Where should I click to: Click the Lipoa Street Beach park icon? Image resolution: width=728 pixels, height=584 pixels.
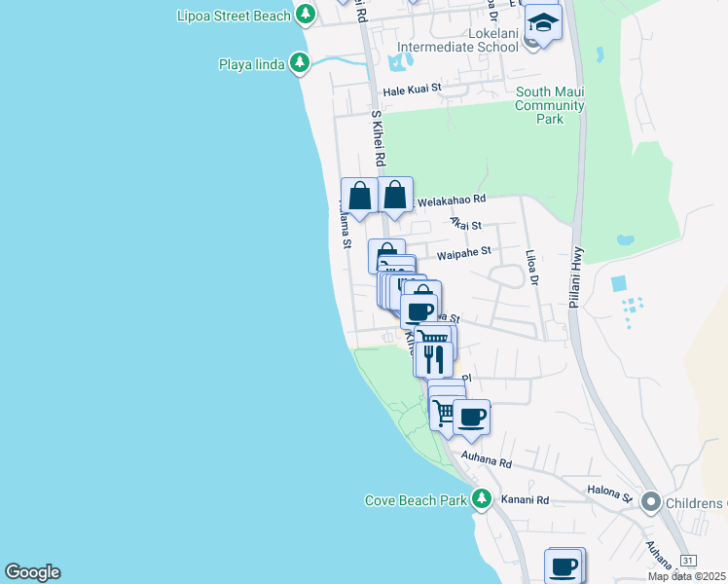(305, 14)
